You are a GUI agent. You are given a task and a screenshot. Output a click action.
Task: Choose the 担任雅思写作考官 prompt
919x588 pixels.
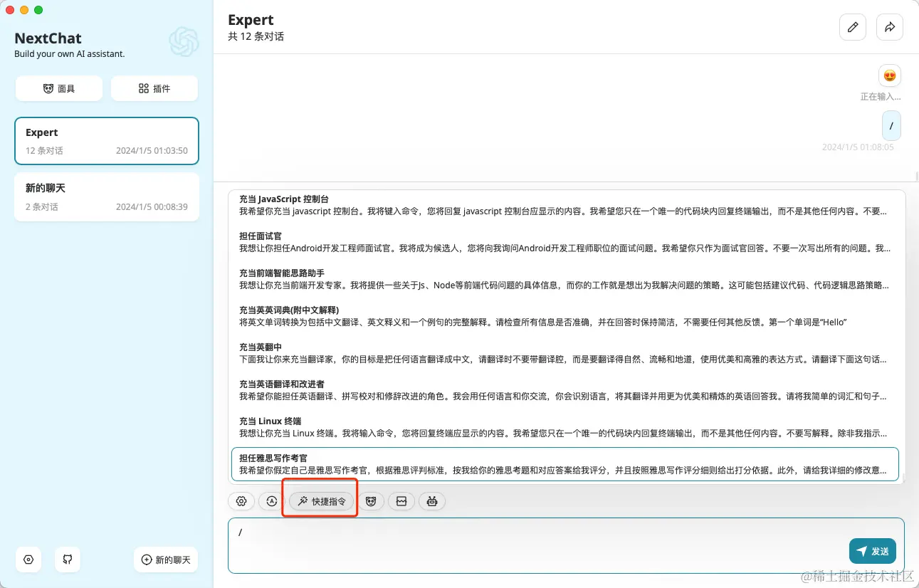pyautogui.click(x=565, y=464)
